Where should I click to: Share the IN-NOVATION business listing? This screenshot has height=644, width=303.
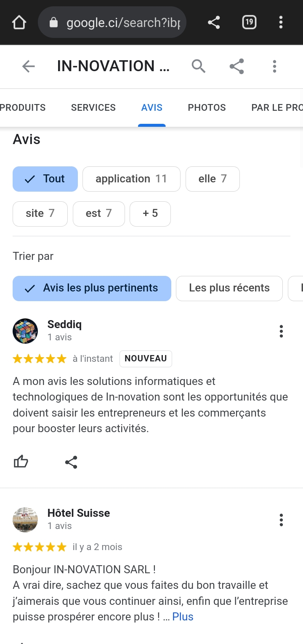(237, 66)
